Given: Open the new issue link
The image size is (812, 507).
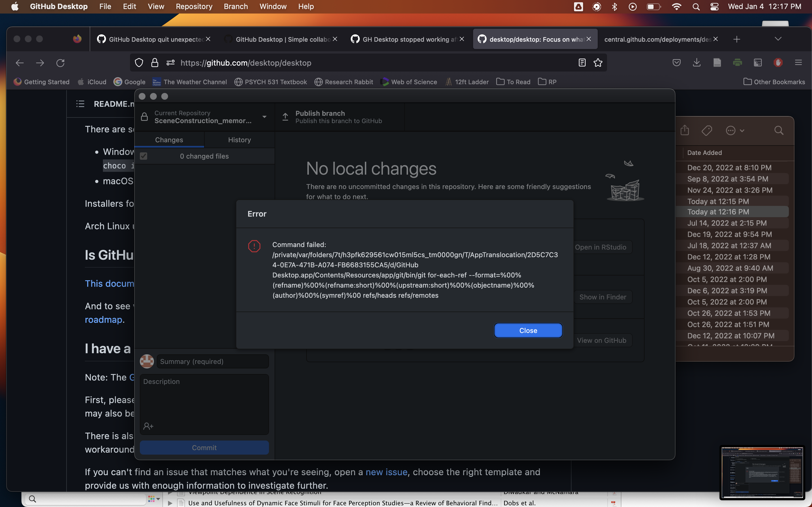Looking at the screenshot, I should click(x=386, y=472).
